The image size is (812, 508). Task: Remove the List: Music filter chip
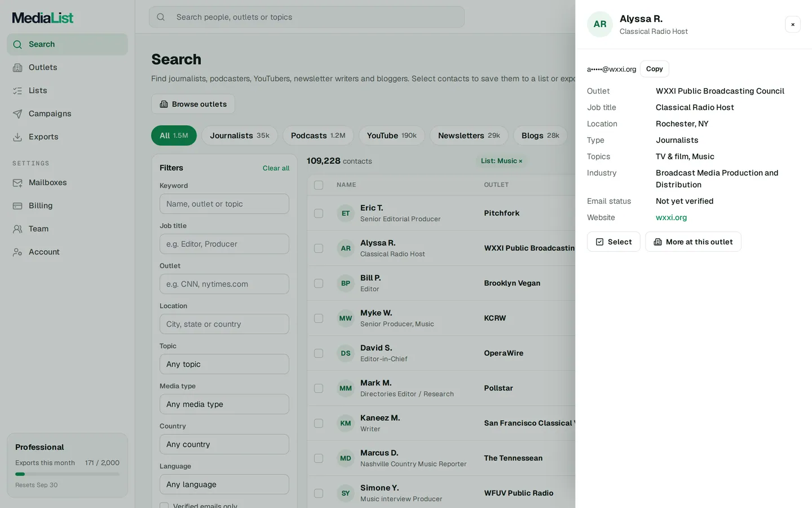tap(520, 161)
